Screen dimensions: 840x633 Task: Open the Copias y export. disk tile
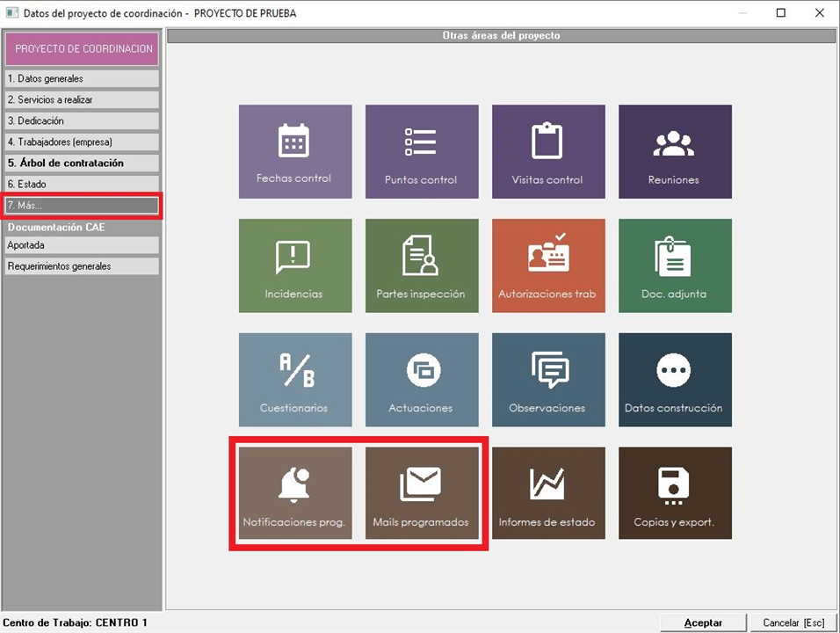click(675, 493)
